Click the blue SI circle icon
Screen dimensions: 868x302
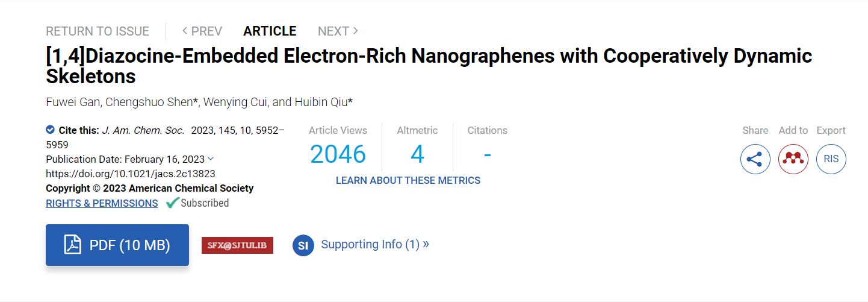[x=303, y=245]
